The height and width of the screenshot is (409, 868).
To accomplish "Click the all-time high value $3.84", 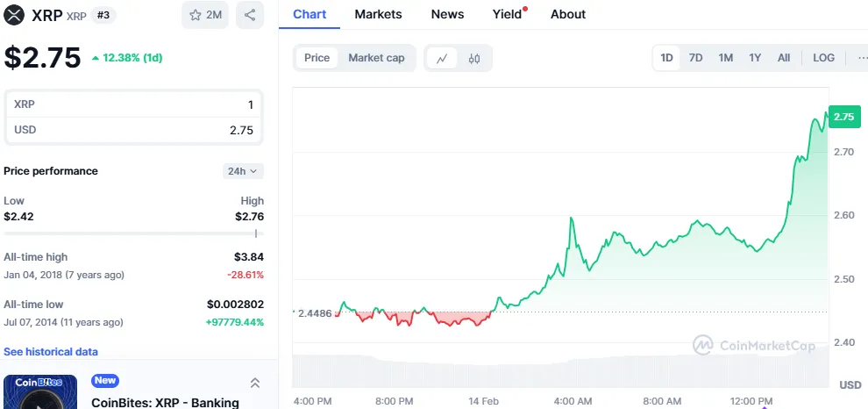I will point(248,256).
